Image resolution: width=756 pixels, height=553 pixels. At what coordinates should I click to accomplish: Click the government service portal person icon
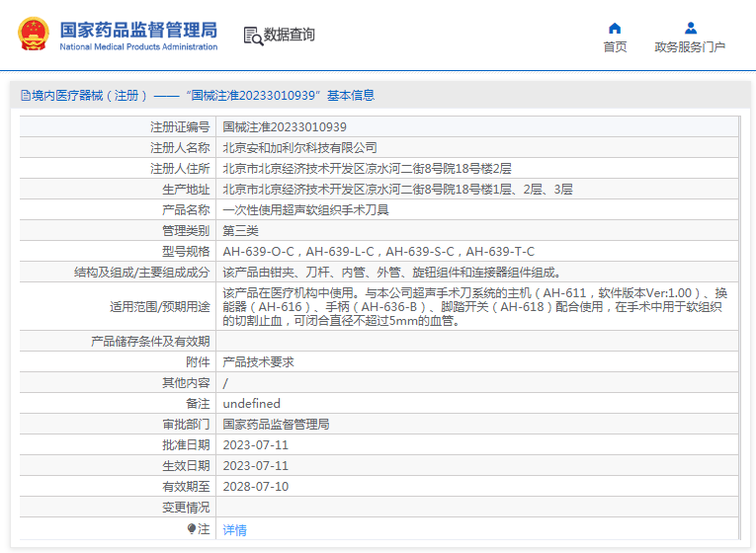coord(691,29)
